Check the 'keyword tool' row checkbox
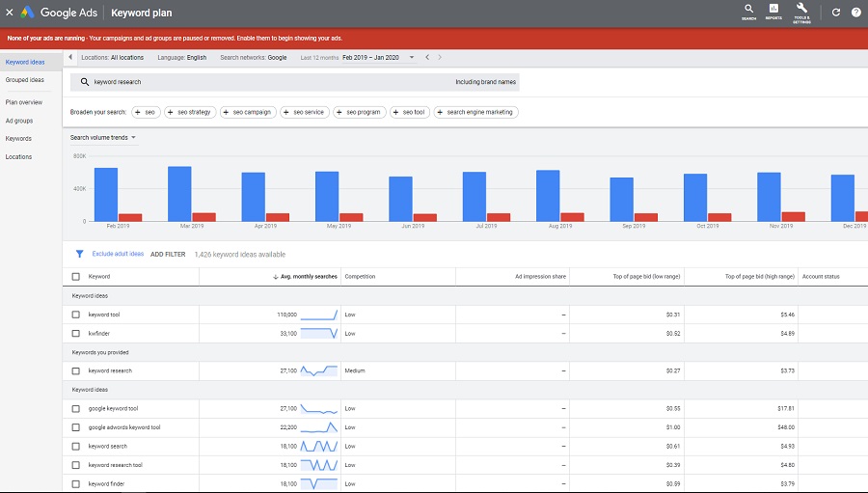The height and width of the screenshot is (493, 868). [x=76, y=315]
